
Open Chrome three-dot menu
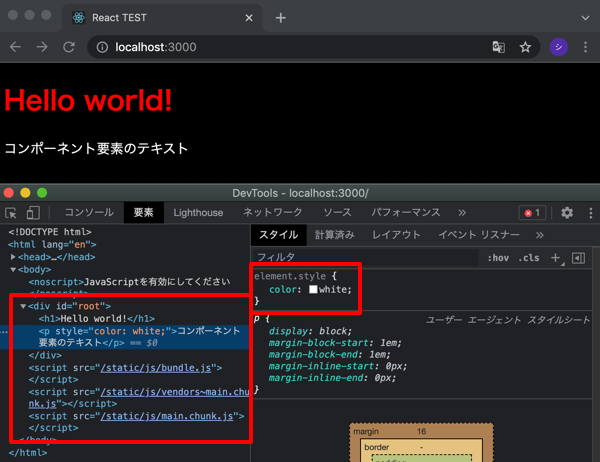pos(585,47)
